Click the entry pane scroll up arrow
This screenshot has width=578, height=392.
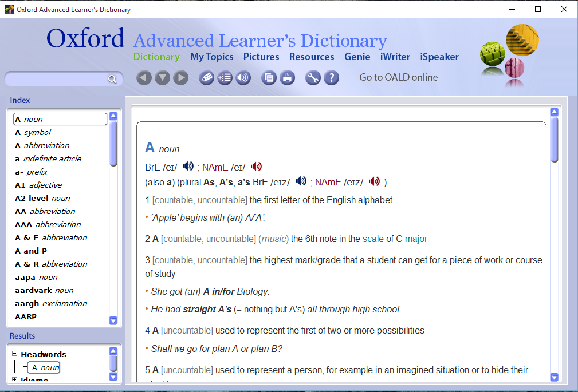click(555, 112)
